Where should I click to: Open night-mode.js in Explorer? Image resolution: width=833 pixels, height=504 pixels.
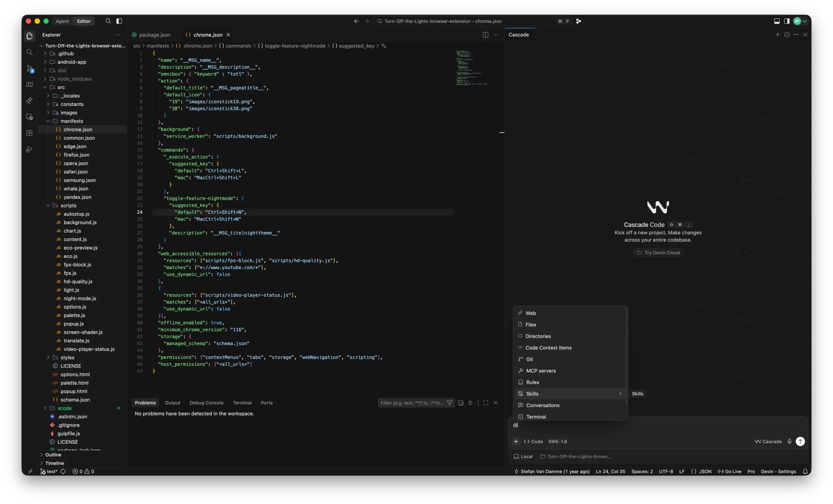click(80, 298)
